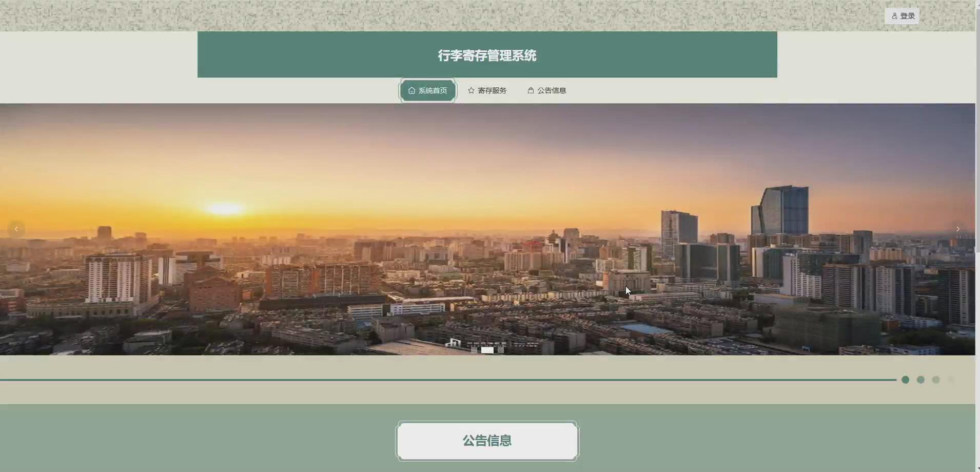The width and height of the screenshot is (980, 472).
Task: Click the home icon on 系统首页 tab
Action: tap(411, 90)
